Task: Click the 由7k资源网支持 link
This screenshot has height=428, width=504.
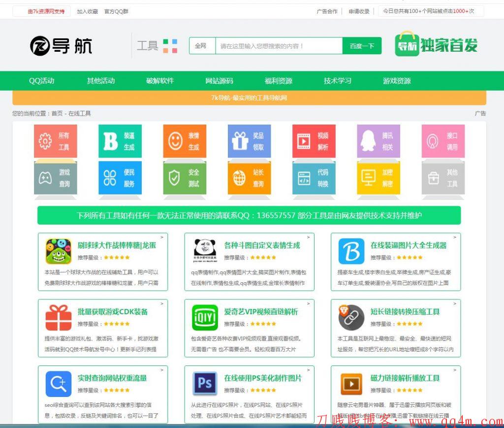Action: click(46, 12)
